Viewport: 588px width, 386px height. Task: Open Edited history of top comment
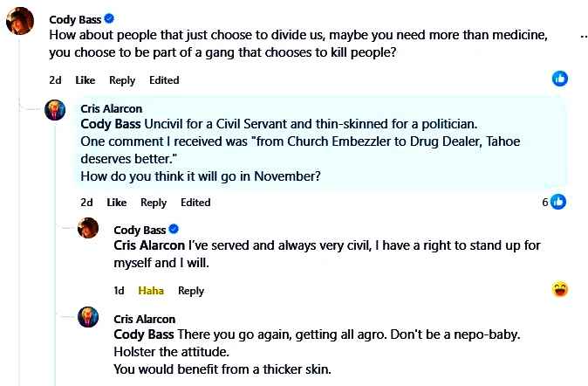coord(164,80)
